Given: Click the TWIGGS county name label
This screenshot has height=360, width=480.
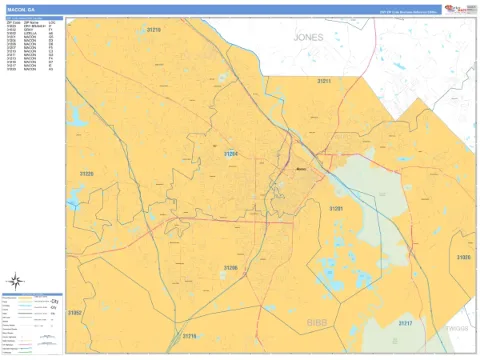Looking at the screenshot, I should [x=457, y=329].
